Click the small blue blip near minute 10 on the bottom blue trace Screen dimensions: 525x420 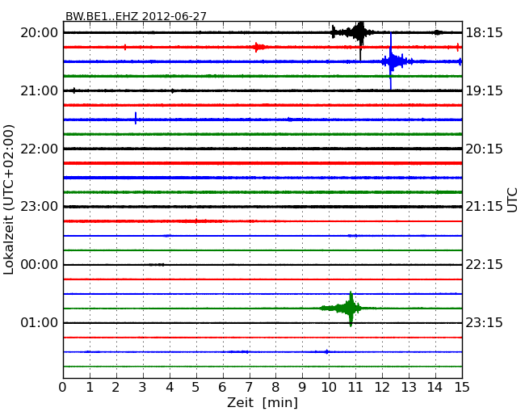[x=327, y=351]
